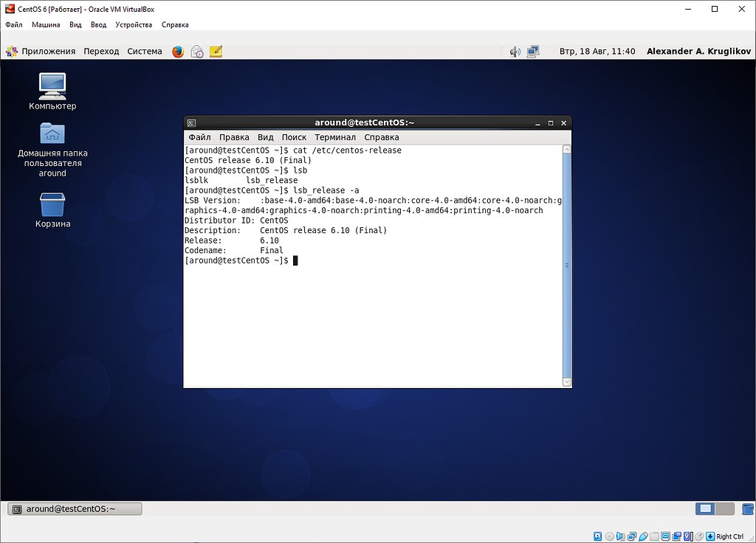Open the Firefox browser launcher
Screen dimensions: 756x543
coord(178,52)
